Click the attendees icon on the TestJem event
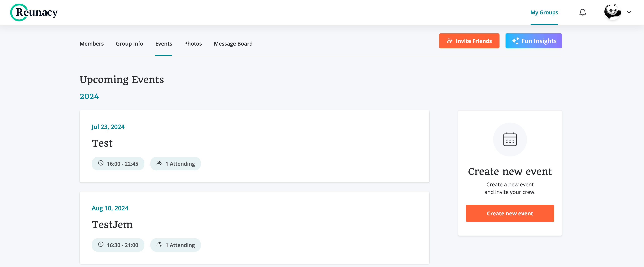This screenshot has height=267, width=644. click(x=159, y=245)
